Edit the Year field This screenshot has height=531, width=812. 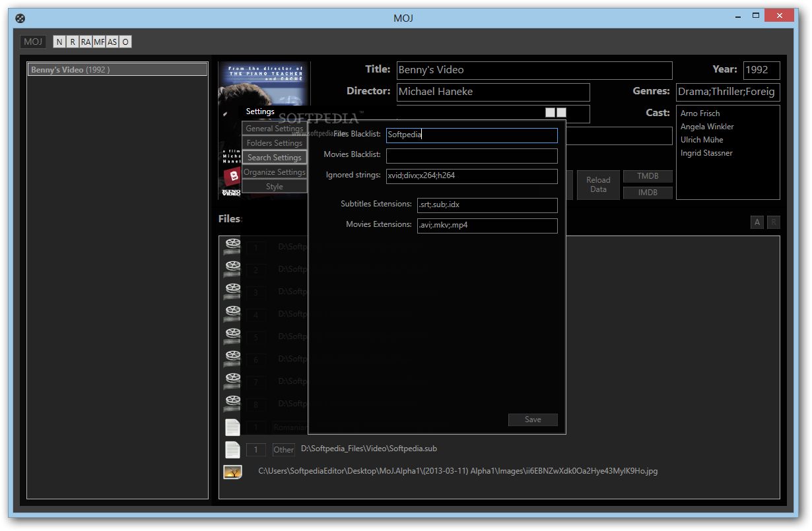tap(762, 71)
